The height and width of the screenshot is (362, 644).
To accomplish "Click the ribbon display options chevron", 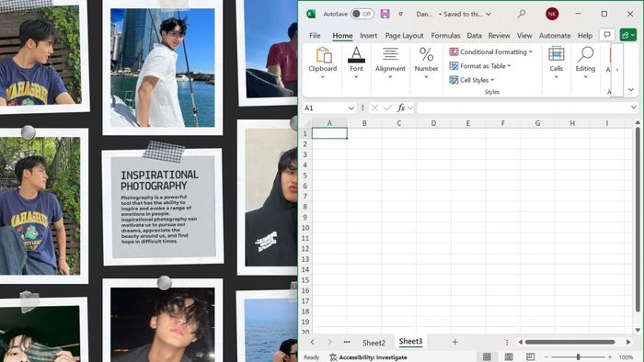I will [631, 90].
